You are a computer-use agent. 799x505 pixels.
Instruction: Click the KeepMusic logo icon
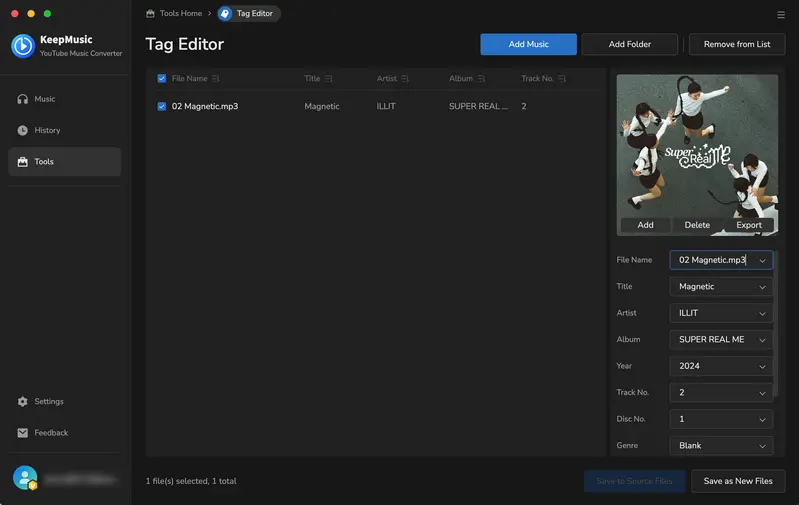point(23,46)
